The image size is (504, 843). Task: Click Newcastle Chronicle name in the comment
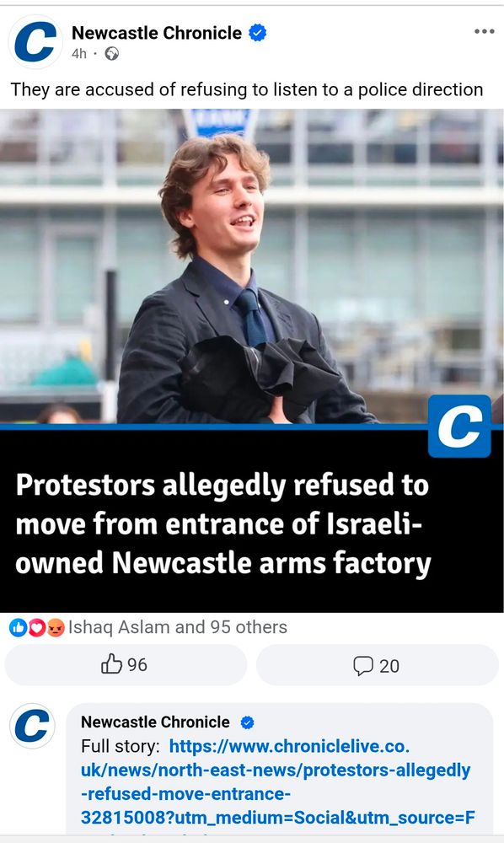click(x=155, y=722)
